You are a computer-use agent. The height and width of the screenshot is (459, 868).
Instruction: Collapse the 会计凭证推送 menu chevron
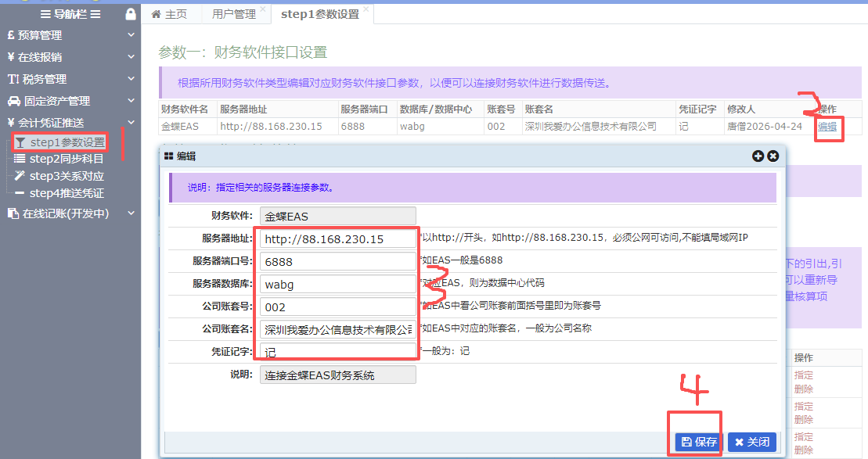(x=131, y=123)
